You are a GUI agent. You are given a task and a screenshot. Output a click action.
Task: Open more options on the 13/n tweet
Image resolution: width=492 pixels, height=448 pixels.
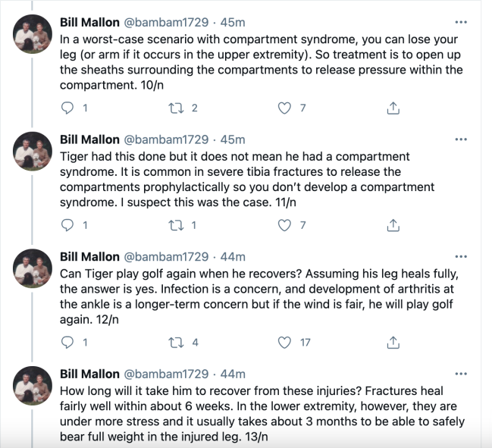[x=461, y=374]
